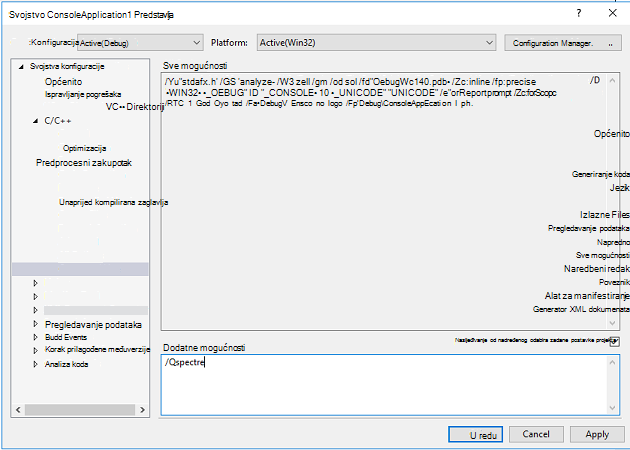Select the Analiza koda tree item
Screen dimensions: 630x450
click(66, 364)
